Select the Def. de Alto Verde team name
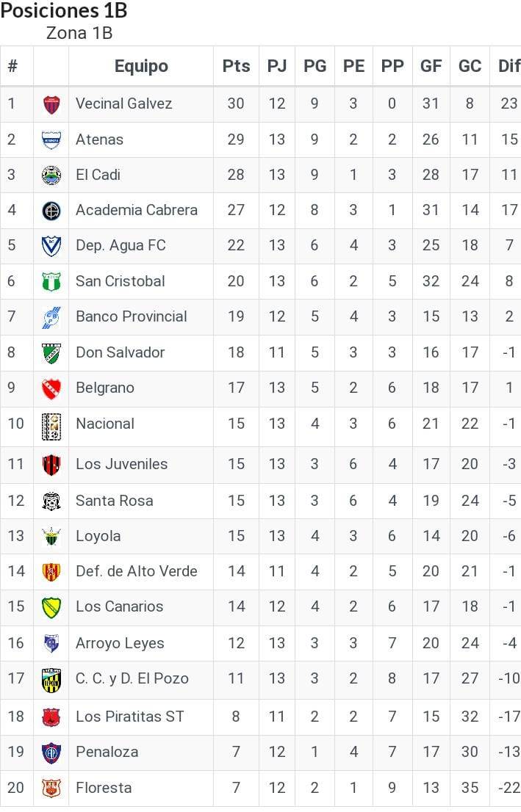This screenshot has width=521, height=812. 136,571
